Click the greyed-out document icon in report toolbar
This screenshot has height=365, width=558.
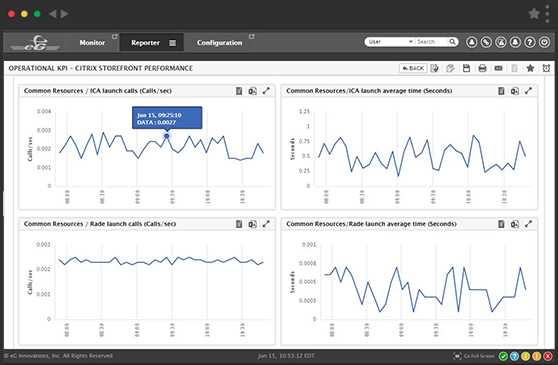pyautogui.click(x=514, y=68)
